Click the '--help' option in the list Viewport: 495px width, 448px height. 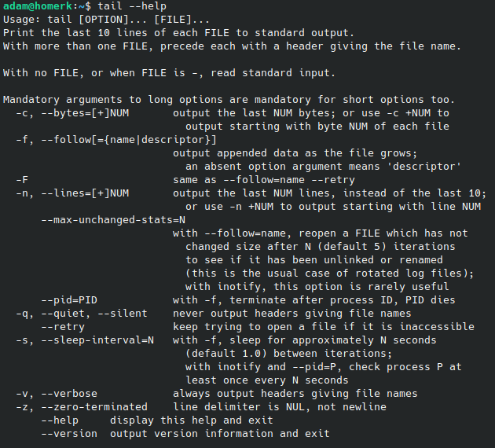pos(60,420)
